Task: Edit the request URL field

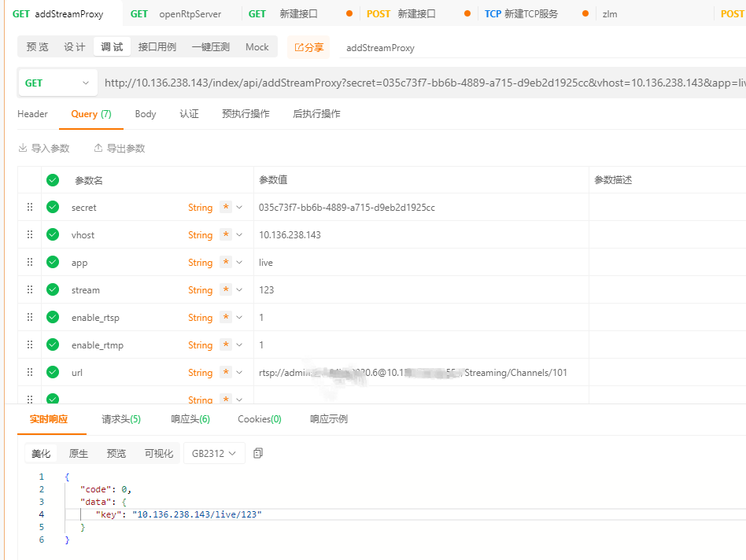Action: [423, 83]
